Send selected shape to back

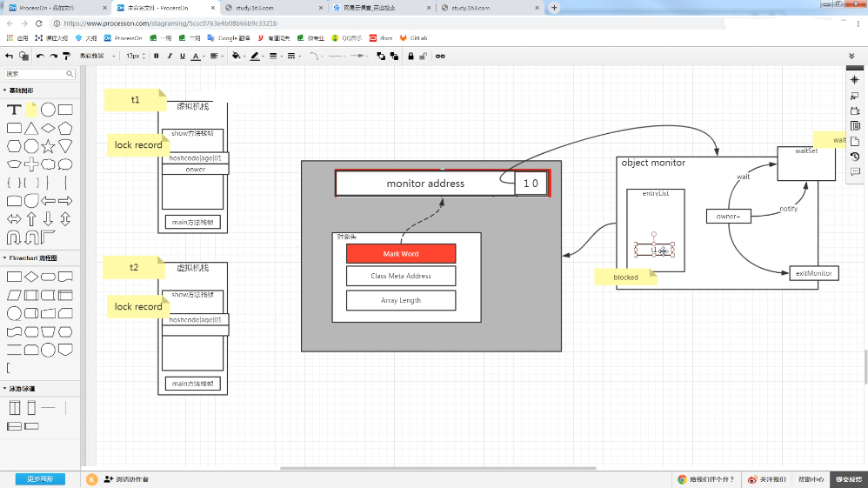pos(394,56)
